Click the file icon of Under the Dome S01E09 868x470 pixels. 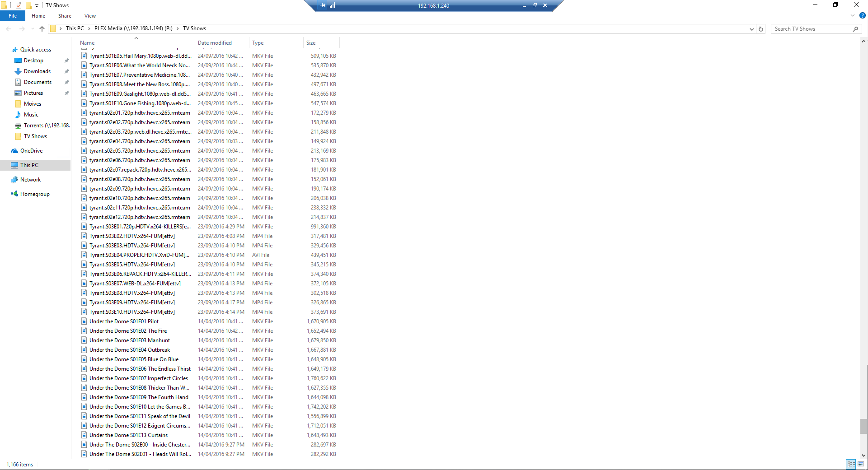pos(84,397)
